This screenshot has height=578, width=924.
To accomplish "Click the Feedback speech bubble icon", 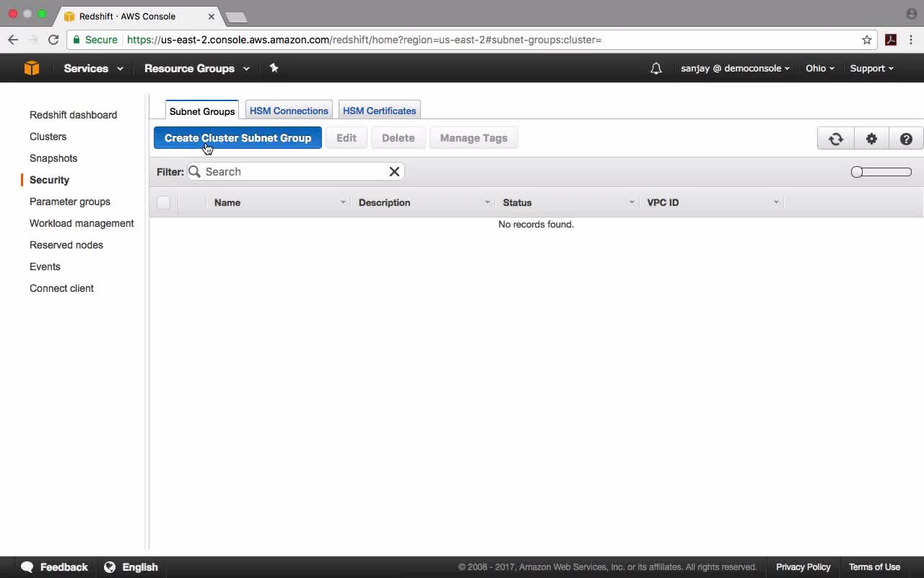I will click(27, 567).
